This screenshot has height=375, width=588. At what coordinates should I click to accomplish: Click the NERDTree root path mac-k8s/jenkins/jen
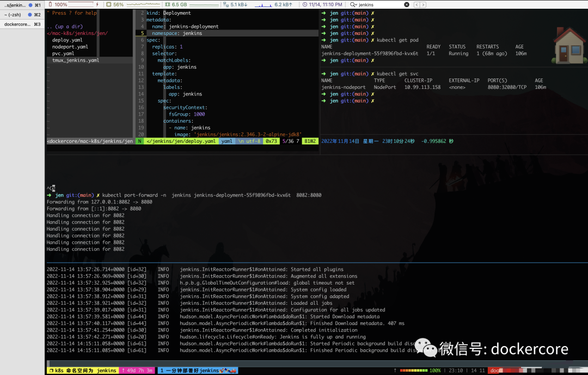point(77,33)
